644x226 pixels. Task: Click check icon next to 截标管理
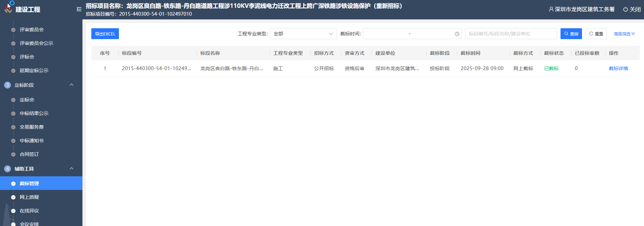point(13,184)
